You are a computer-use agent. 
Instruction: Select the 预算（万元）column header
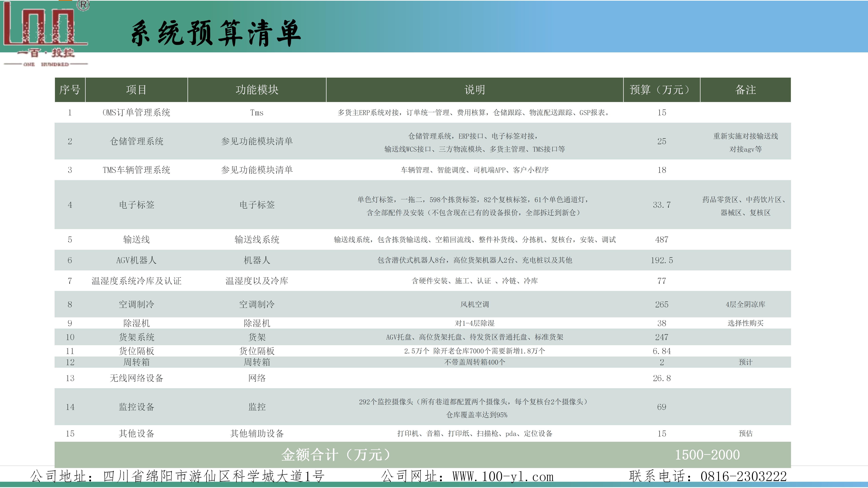(662, 90)
